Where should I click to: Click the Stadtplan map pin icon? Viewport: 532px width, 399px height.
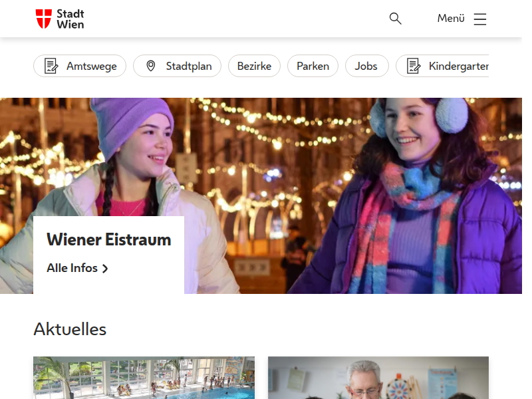tap(151, 66)
